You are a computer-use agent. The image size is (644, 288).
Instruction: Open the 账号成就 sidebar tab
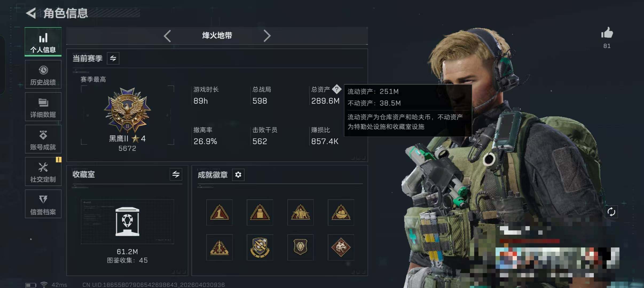(43, 139)
